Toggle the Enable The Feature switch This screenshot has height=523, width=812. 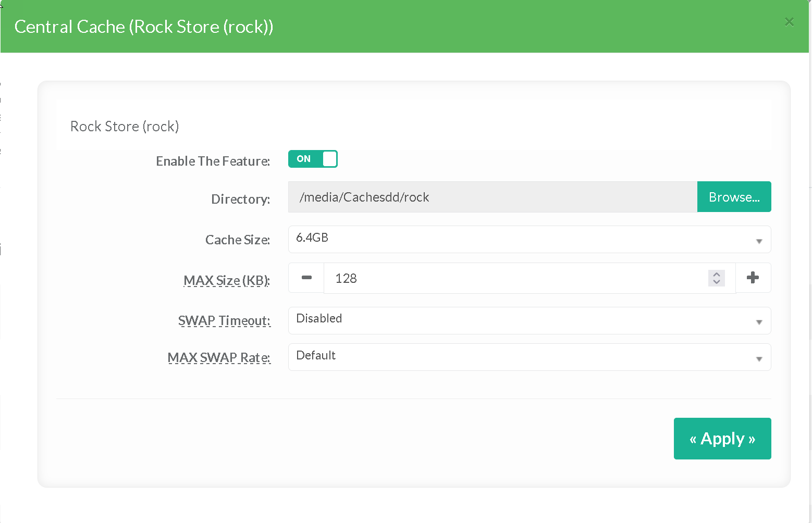[x=313, y=159]
